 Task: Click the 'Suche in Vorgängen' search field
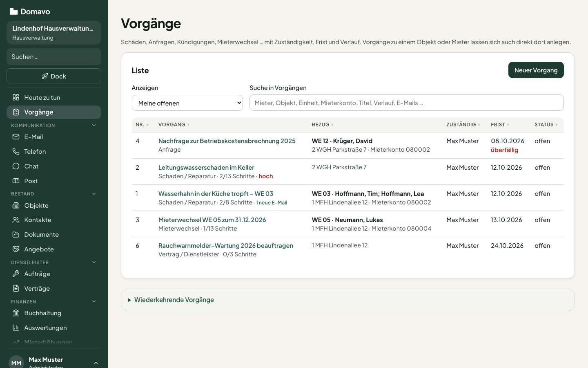click(406, 103)
